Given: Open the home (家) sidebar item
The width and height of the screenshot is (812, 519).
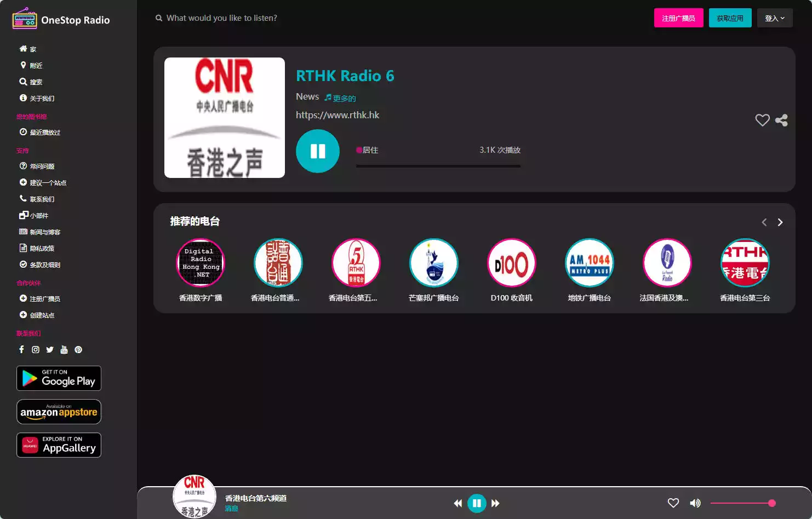Looking at the screenshot, I should (28, 49).
